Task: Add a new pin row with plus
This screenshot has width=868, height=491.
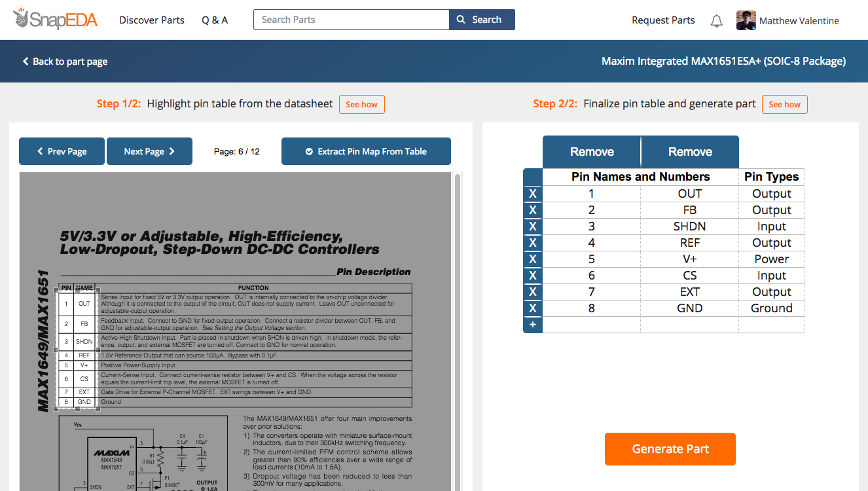Action: click(533, 325)
